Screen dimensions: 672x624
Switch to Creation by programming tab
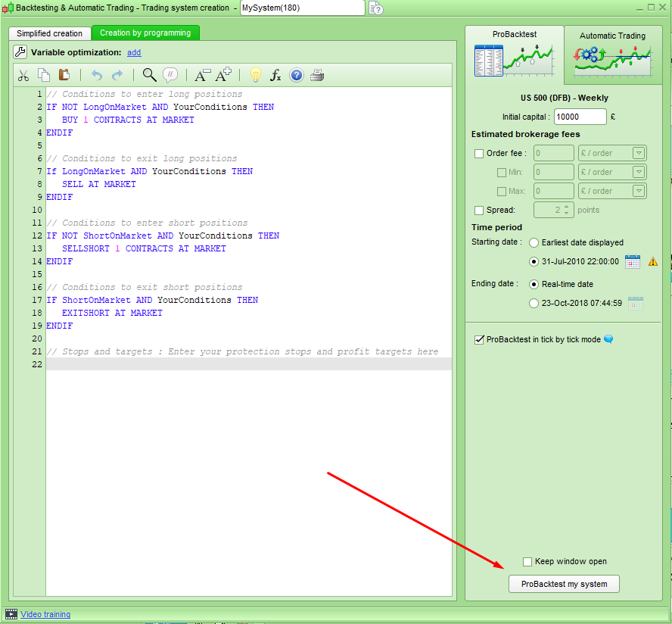tap(145, 33)
